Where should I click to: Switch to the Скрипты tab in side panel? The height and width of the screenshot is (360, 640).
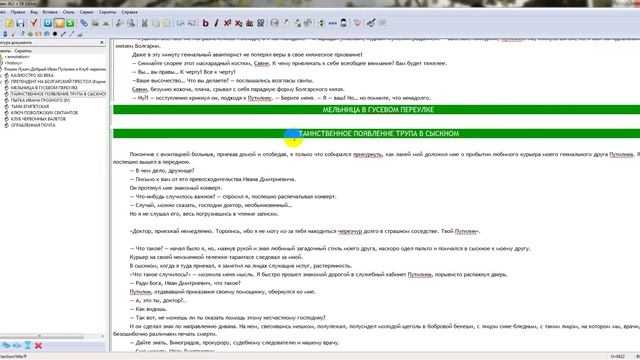22,51
